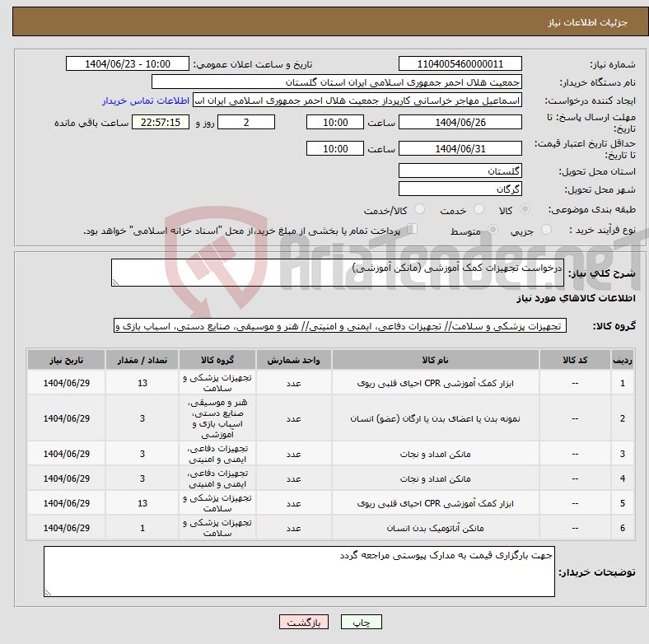Viewport: 649px width, 644px height.
Task: Click the گروه کالا column header
Action: point(217,360)
